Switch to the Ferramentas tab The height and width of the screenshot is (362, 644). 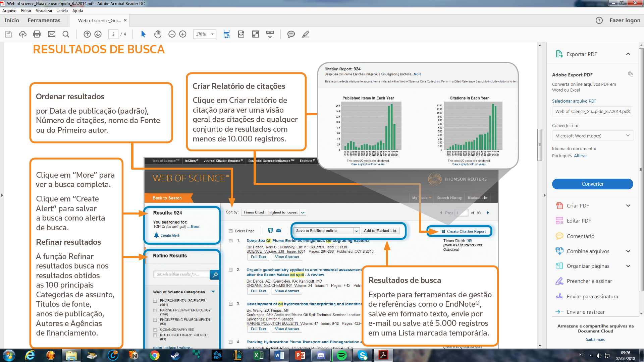(x=44, y=20)
